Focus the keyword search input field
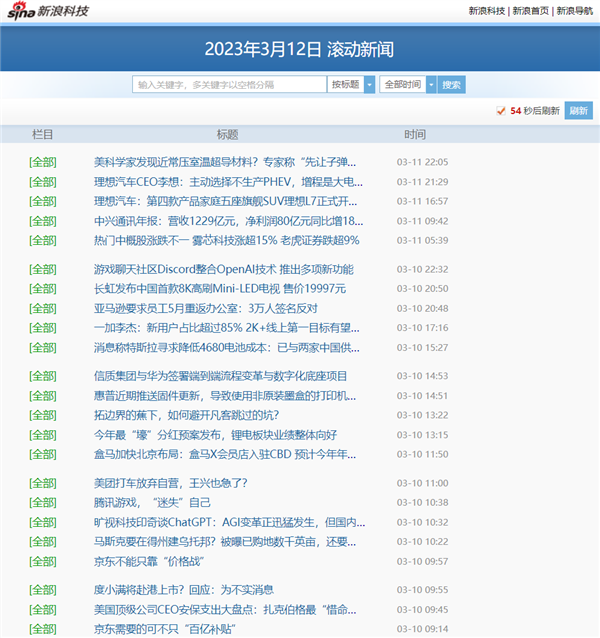The width and height of the screenshot is (600, 638). (x=229, y=85)
